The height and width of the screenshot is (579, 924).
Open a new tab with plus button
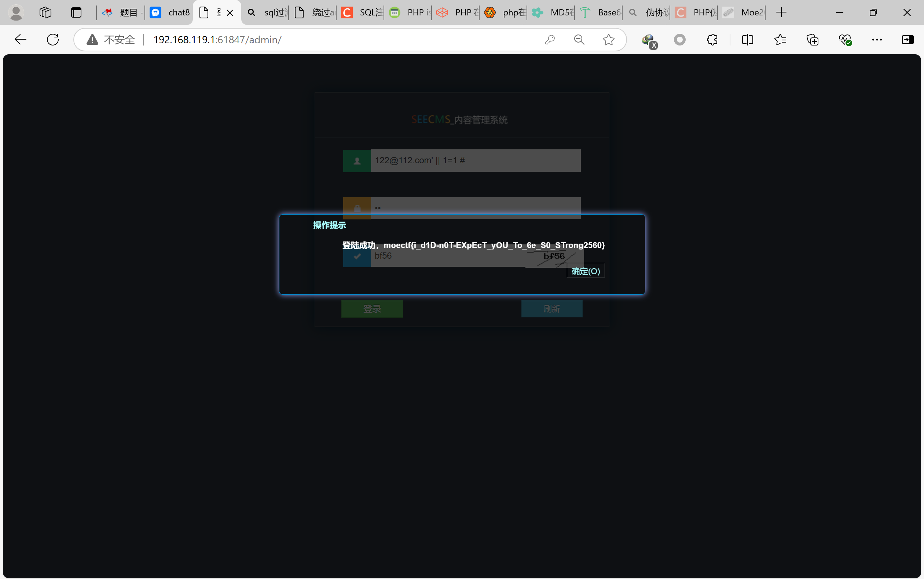[x=781, y=12]
